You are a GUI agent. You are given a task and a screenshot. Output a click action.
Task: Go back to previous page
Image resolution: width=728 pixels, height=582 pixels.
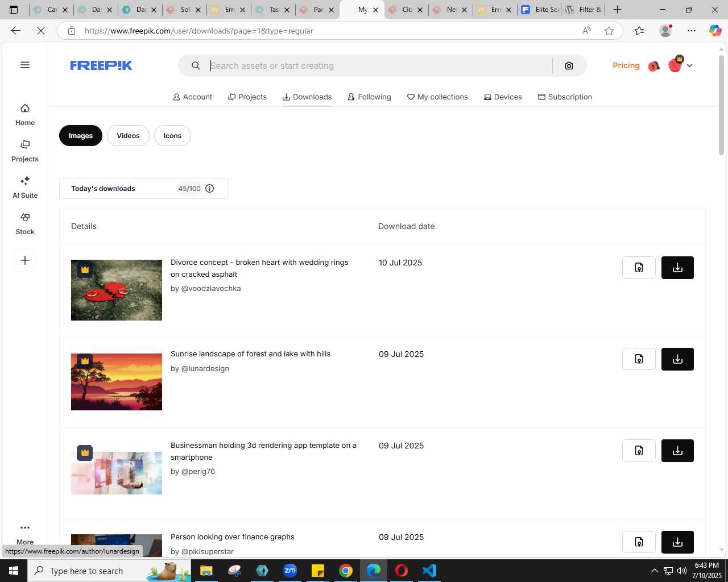click(16, 31)
